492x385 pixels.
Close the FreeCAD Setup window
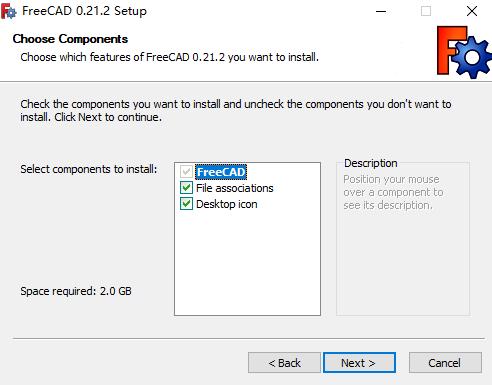472,11
